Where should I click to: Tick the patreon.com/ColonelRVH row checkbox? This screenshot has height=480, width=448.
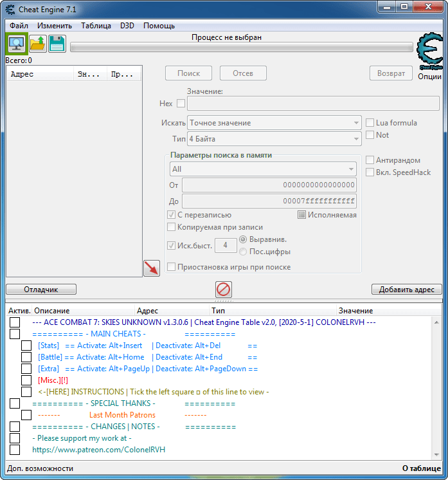(15, 450)
